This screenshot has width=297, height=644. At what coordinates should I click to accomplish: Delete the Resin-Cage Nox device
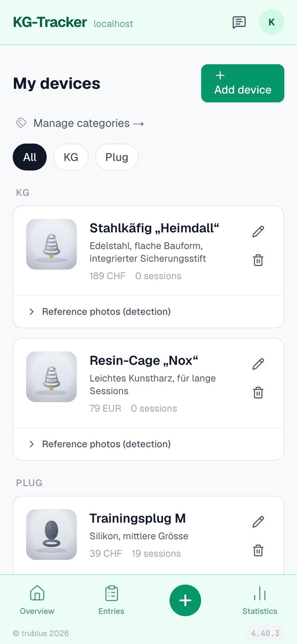[x=258, y=393]
